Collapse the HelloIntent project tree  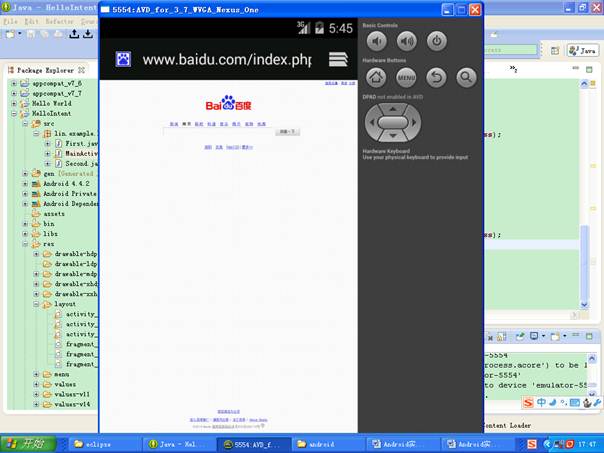click(x=14, y=114)
